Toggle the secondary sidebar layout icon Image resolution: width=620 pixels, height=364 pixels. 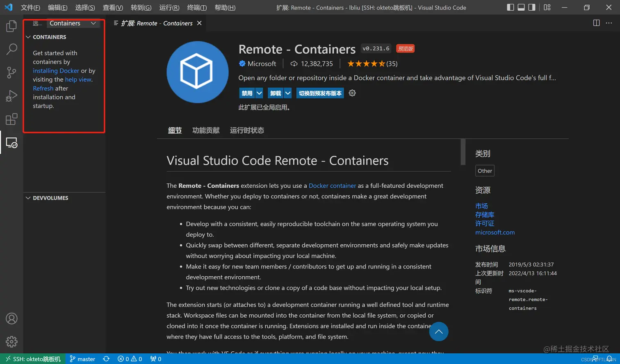(x=532, y=7)
